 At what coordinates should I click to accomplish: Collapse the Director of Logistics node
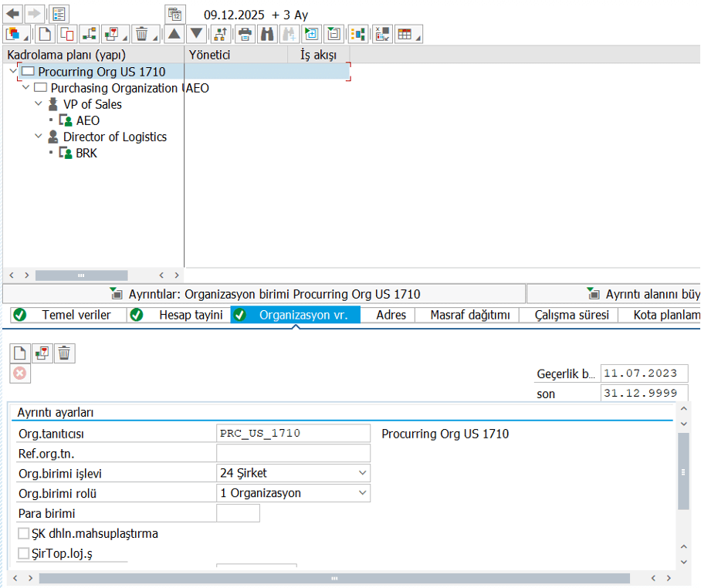(x=39, y=137)
